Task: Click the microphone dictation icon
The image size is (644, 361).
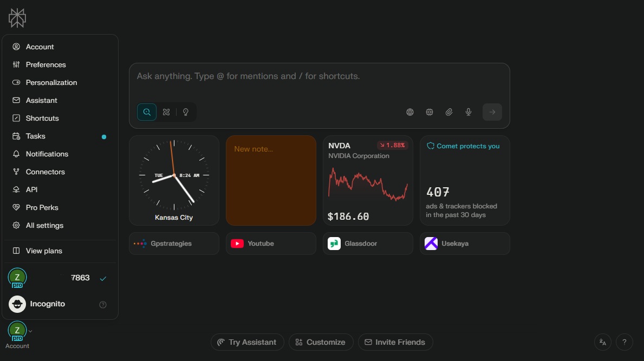Action: pos(469,112)
